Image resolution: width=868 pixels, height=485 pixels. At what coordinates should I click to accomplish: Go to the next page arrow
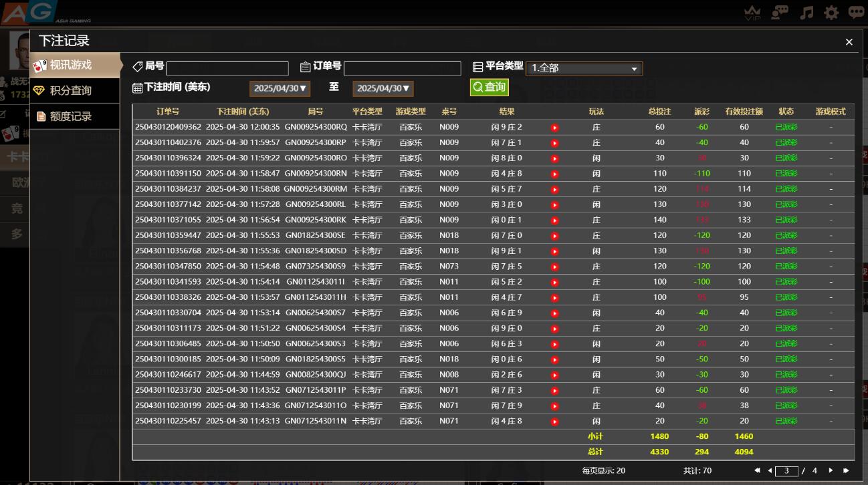tap(831, 471)
